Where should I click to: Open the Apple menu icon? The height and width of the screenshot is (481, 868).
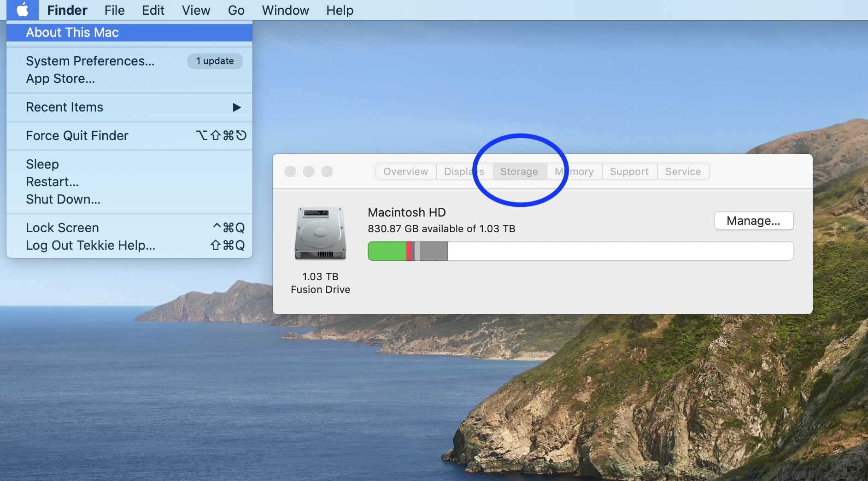[23, 10]
